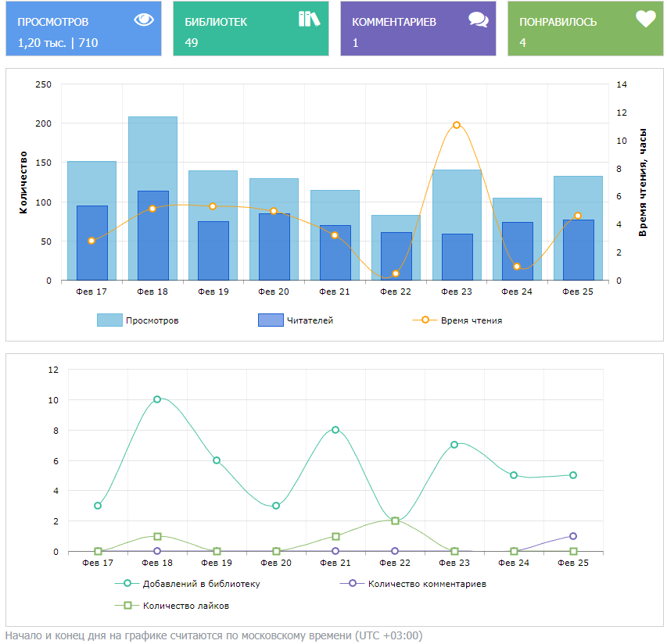667x644 pixels.
Task: Click the books icon in Библиотек card
Action: click(310, 20)
